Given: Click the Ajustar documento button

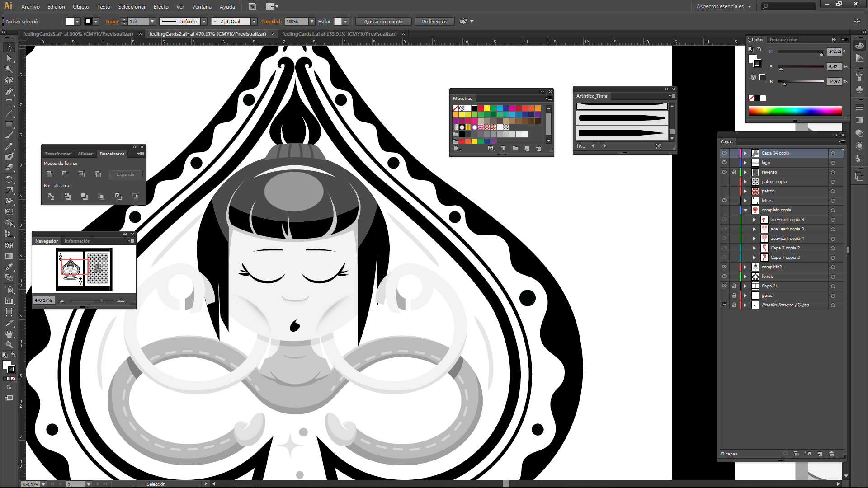Looking at the screenshot, I should point(383,22).
